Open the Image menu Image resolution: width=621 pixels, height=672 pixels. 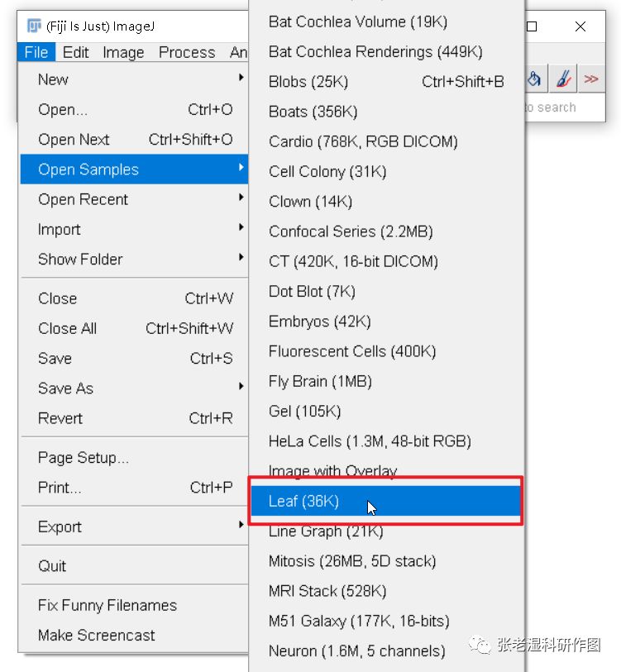(123, 52)
